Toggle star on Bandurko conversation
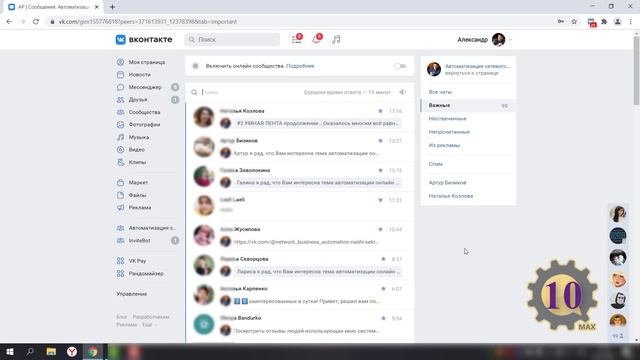The height and width of the screenshot is (360, 640). pos(383,318)
